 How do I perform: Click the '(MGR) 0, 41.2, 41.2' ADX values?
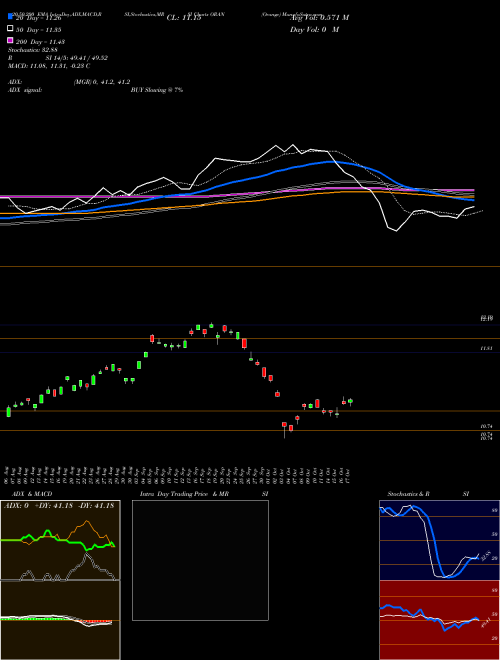(x=102, y=82)
